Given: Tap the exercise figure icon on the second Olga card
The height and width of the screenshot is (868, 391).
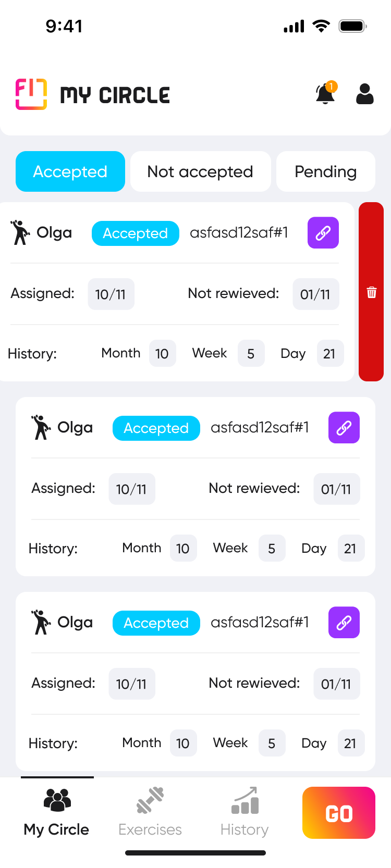Looking at the screenshot, I should (41, 428).
